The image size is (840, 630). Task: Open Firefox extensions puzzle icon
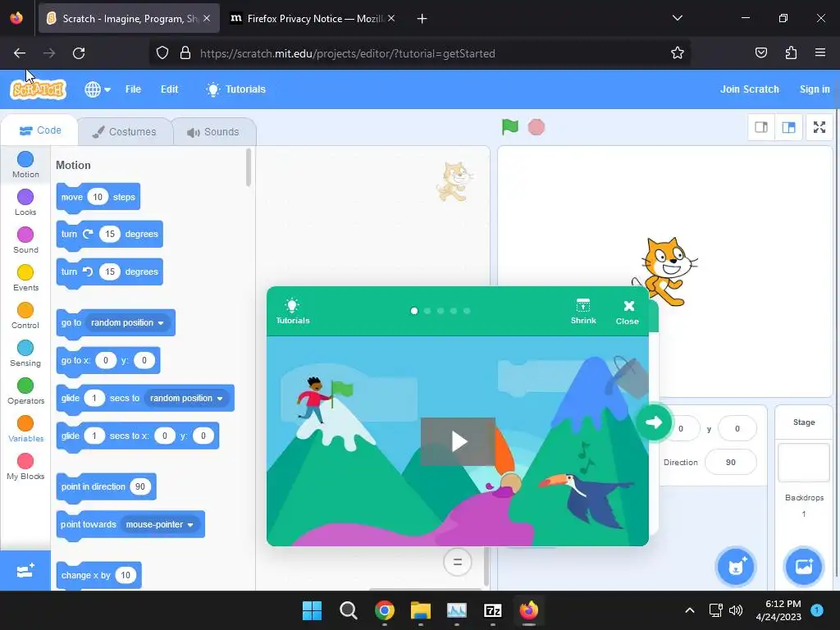(x=791, y=53)
